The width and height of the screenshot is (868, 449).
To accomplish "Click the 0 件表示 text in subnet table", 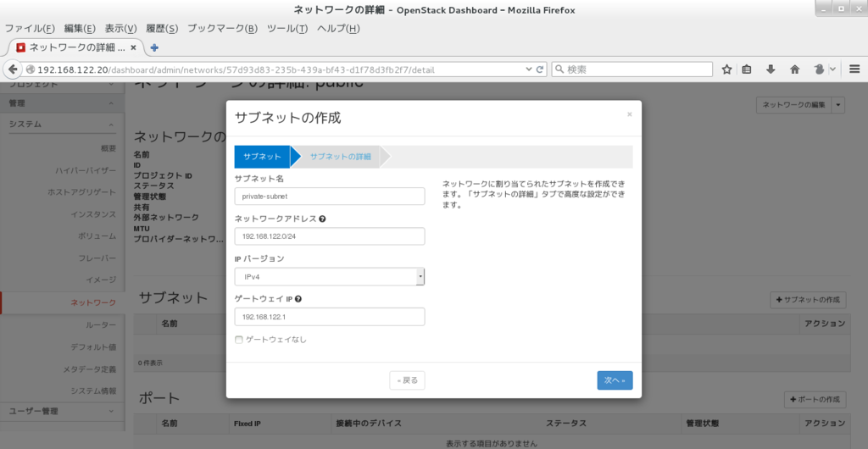I will [151, 363].
